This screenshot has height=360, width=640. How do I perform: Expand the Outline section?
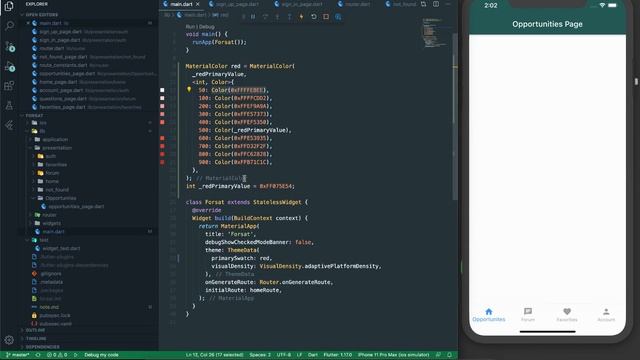pos(36,330)
